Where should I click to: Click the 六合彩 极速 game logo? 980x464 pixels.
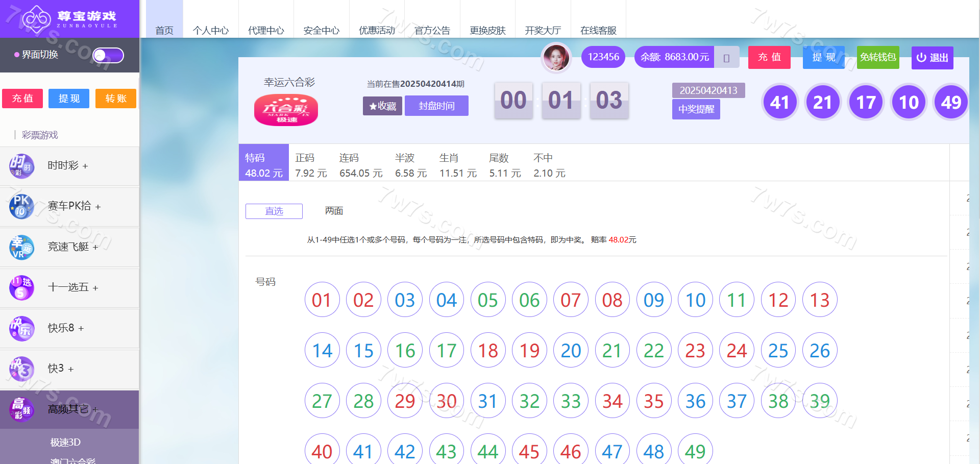click(286, 110)
